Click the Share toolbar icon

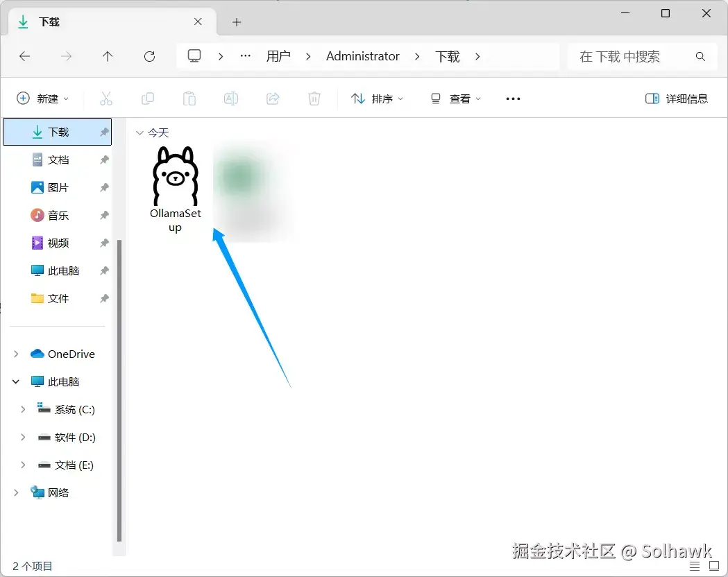click(x=273, y=98)
